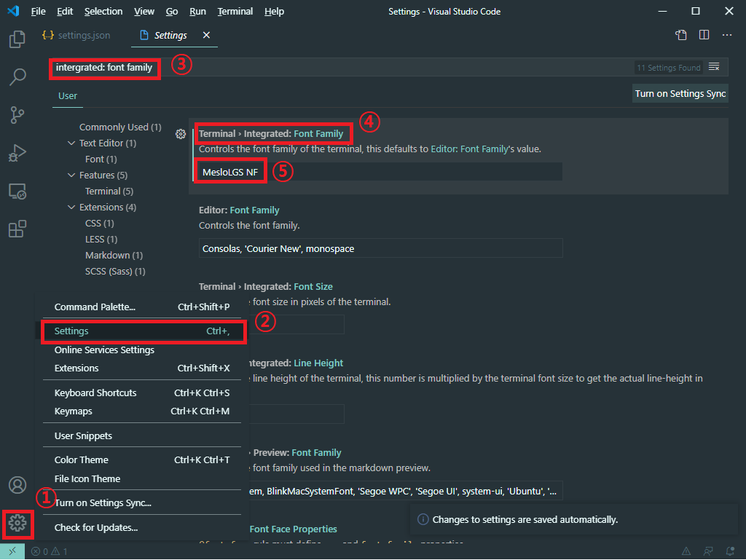
Task: Follow the Editor: Font Family link in description
Action: (470, 149)
